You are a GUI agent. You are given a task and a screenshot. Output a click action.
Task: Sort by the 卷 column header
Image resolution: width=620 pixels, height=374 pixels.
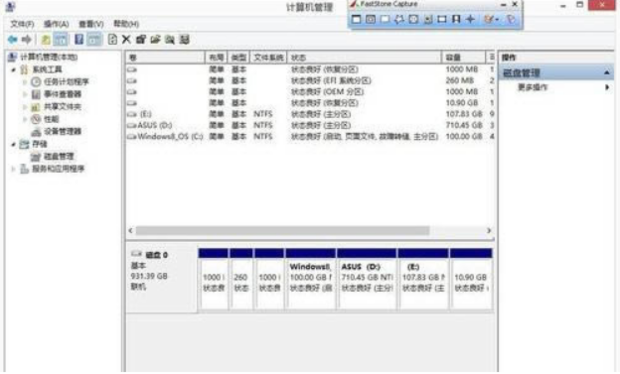[165, 58]
